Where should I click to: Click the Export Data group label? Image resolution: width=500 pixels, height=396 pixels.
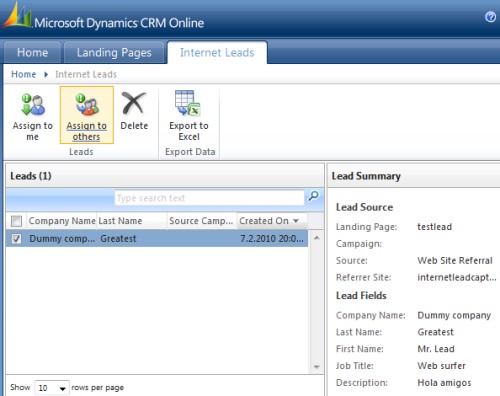(x=190, y=152)
